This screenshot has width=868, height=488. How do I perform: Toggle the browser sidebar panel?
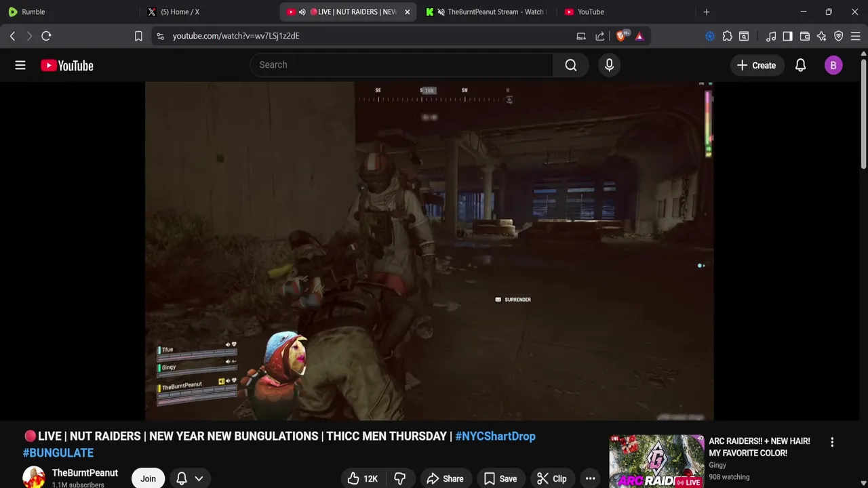pos(787,36)
